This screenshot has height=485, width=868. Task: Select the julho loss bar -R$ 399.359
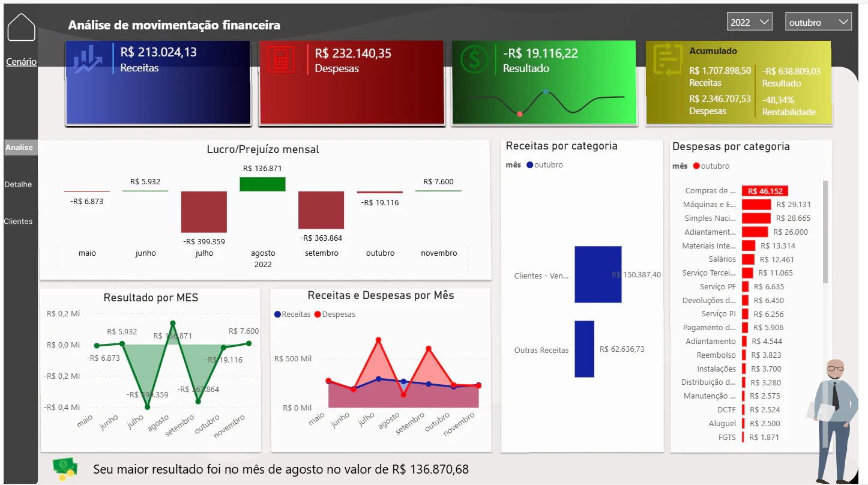[x=204, y=212]
